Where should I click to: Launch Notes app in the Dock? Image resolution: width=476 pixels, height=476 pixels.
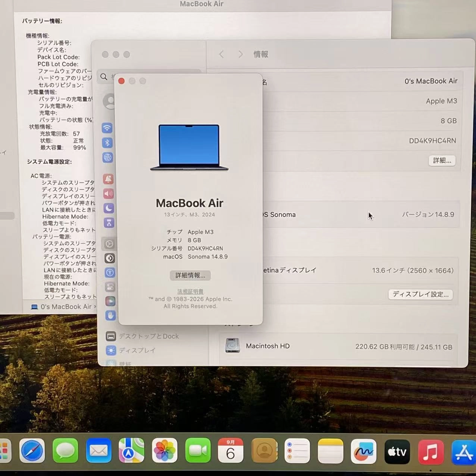tap(331, 451)
